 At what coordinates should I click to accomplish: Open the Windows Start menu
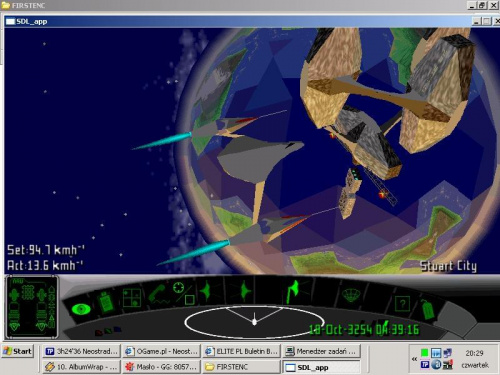[x=18, y=351]
